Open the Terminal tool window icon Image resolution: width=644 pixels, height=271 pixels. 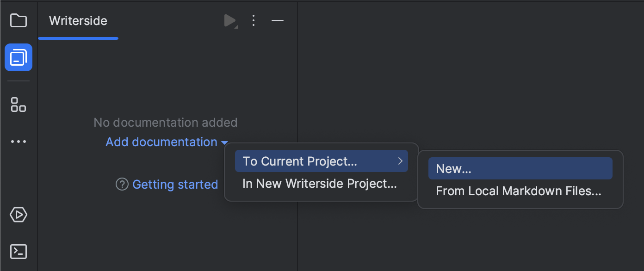pos(19,251)
